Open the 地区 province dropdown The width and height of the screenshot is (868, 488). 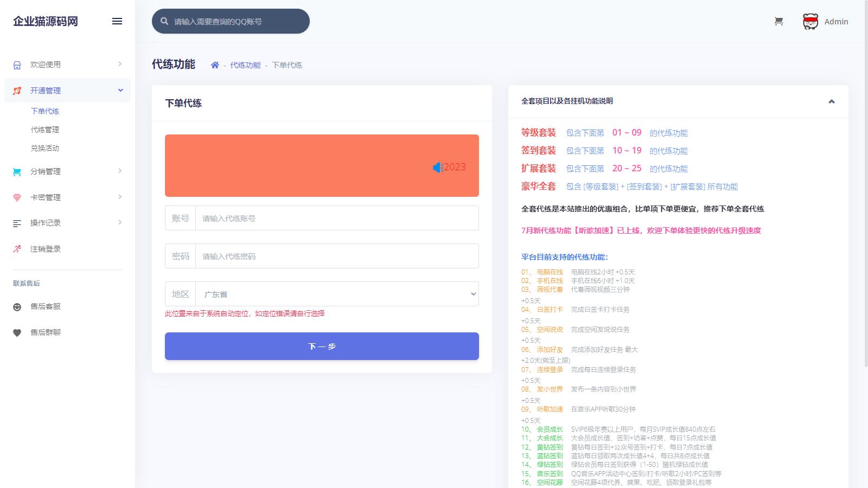(x=336, y=294)
